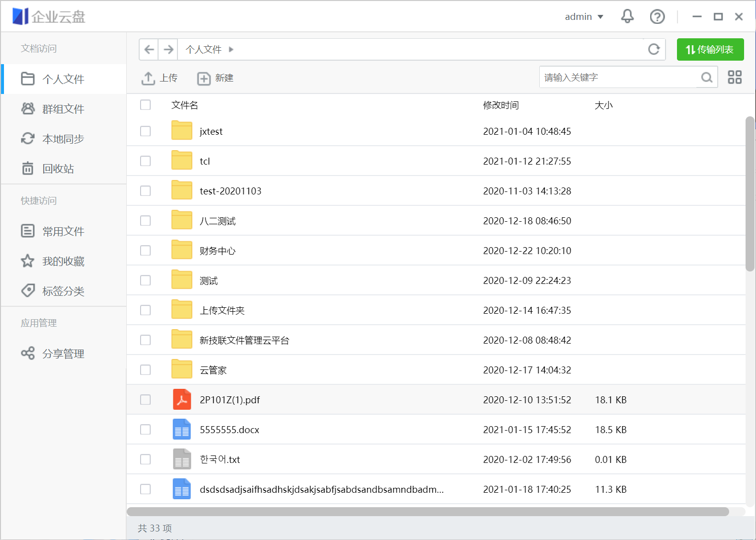The image size is (756, 540).
Task: Open 常用文件 in the sidebar
Action: pos(64,231)
